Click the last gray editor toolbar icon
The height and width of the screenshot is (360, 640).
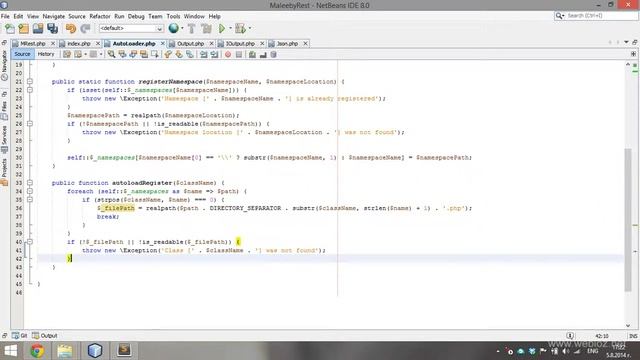pos(273,54)
